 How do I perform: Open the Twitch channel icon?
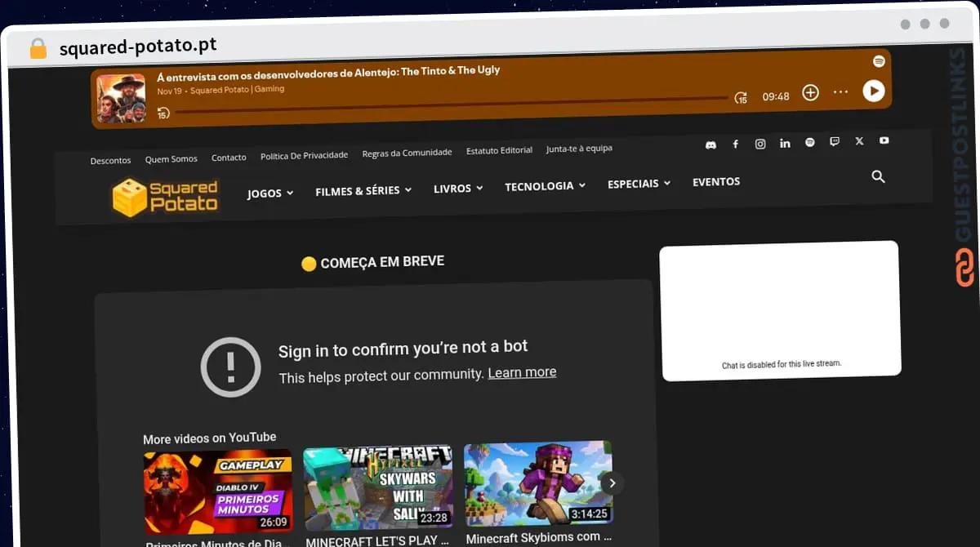pos(834,142)
